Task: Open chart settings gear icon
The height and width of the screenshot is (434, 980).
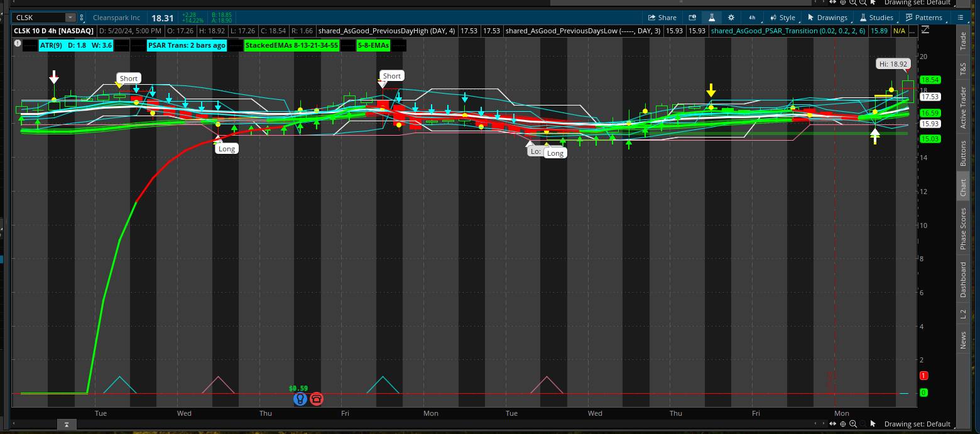Action: (x=731, y=18)
